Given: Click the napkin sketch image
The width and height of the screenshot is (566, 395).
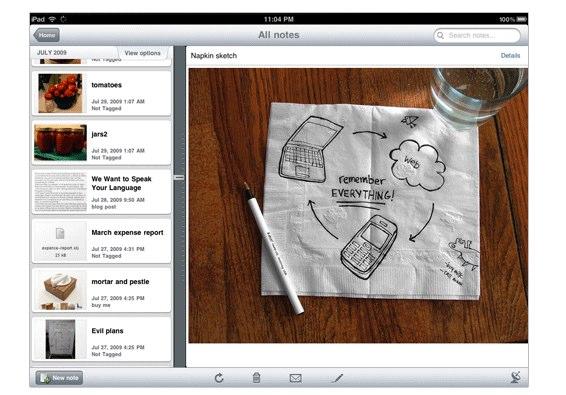Looking at the screenshot, I should (358, 205).
